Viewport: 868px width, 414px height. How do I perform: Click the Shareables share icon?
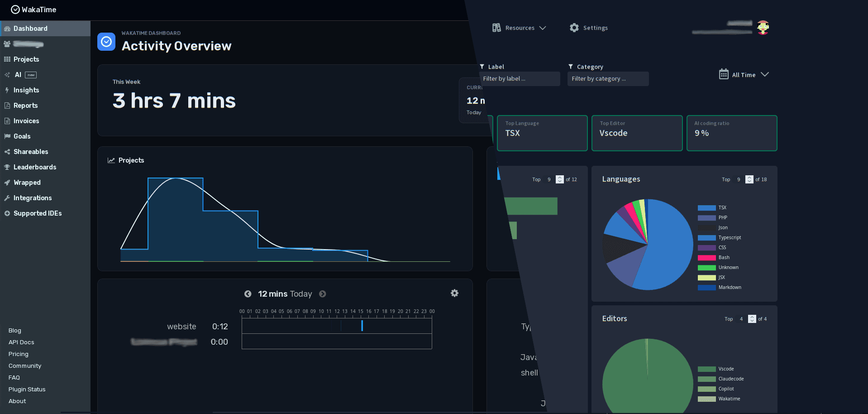pyautogui.click(x=7, y=152)
